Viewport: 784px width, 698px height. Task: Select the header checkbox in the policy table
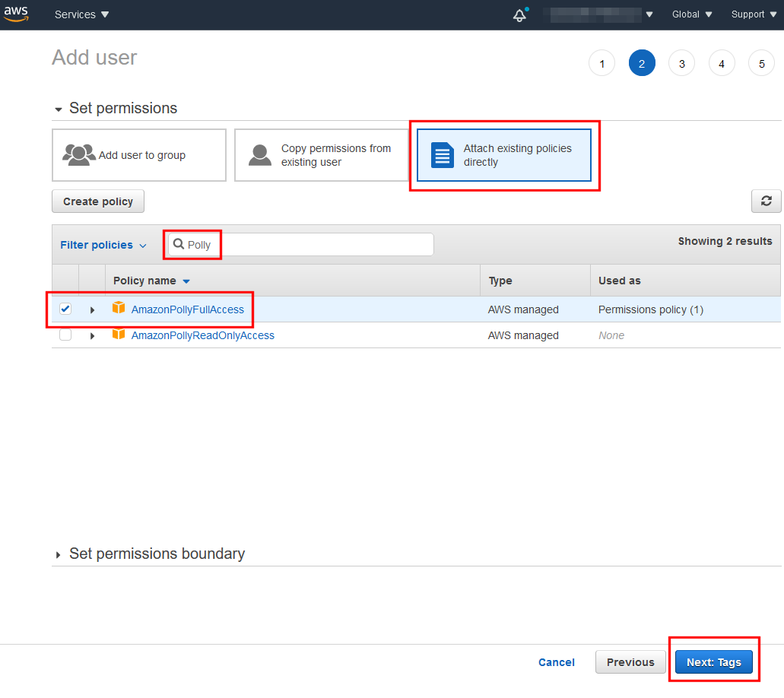(x=65, y=280)
